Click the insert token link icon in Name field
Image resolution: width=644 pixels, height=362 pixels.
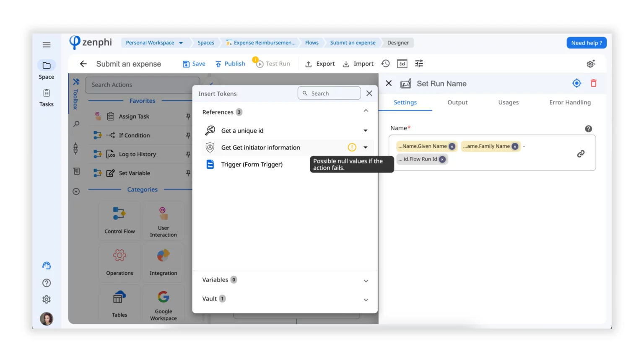(581, 154)
